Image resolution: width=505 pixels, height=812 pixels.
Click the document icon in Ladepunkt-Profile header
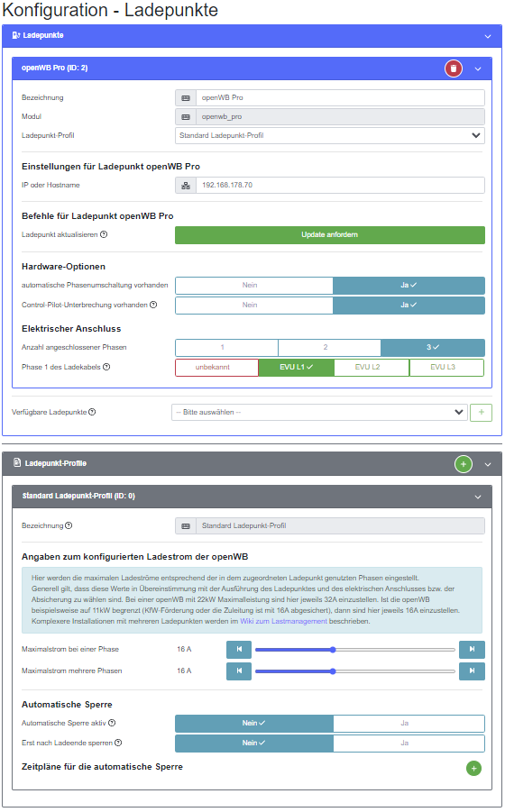pos(17,462)
